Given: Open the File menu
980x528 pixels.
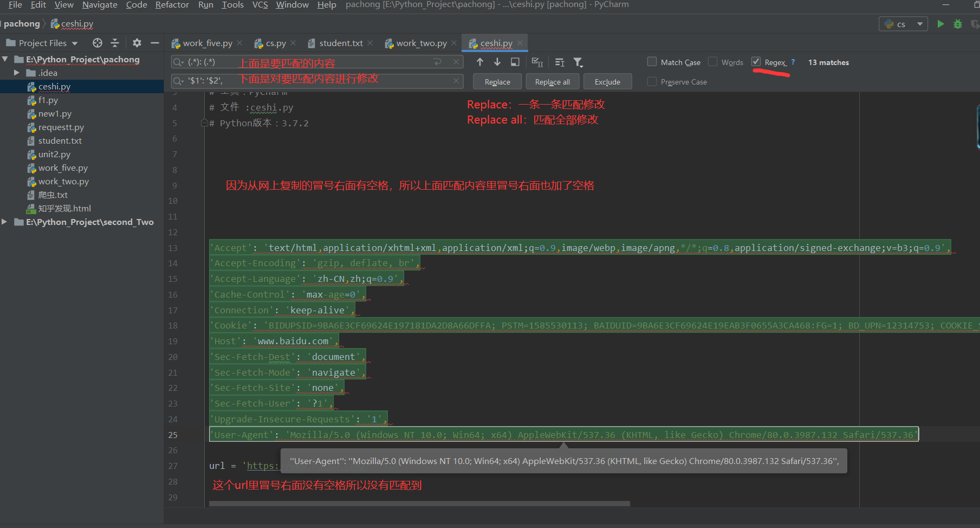Looking at the screenshot, I should coord(15,5).
